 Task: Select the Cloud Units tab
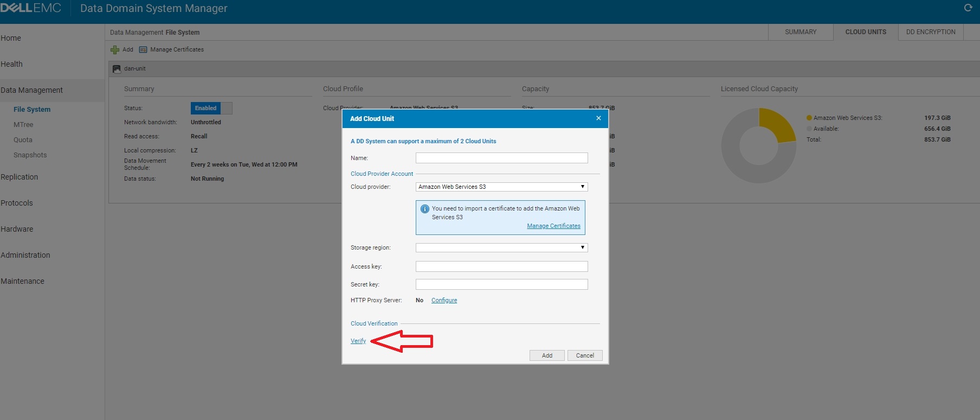pyautogui.click(x=866, y=32)
